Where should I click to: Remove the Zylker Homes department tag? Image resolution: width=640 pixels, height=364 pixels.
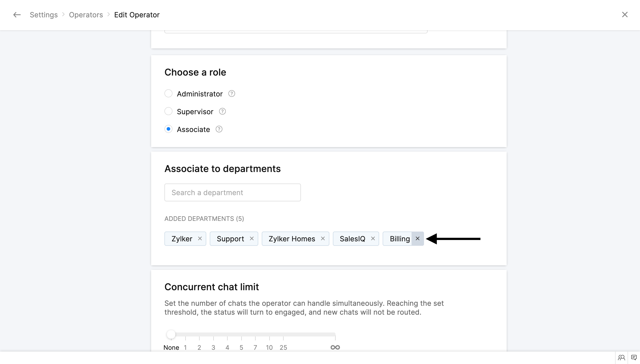[x=323, y=238]
